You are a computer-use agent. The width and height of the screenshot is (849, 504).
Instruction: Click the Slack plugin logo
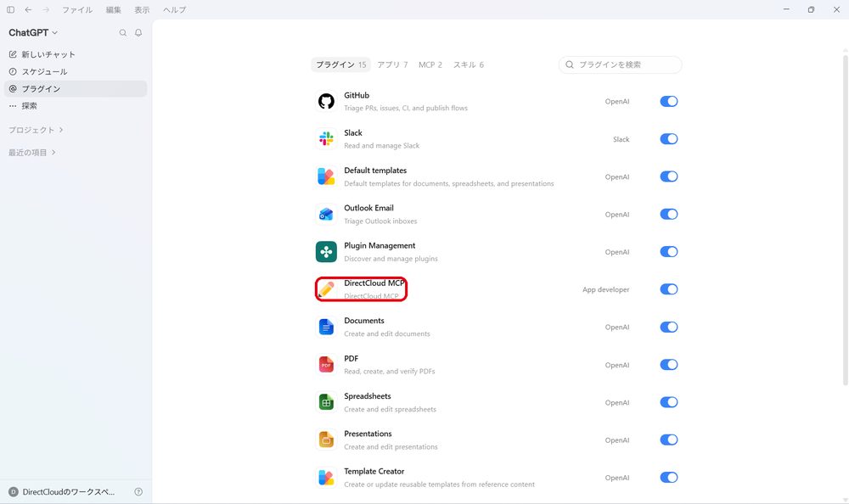326,138
